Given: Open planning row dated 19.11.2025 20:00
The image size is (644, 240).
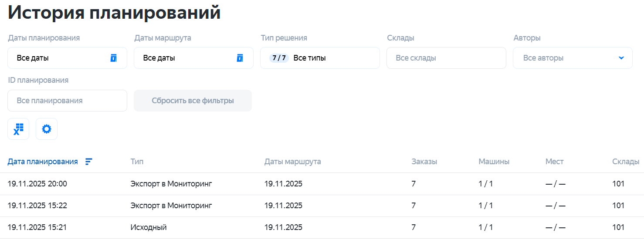Looking at the screenshot, I should tap(37, 184).
